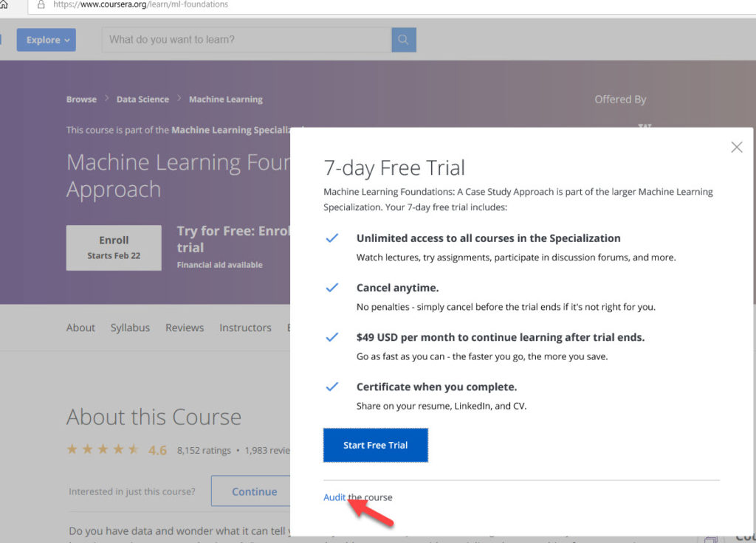Click the '7-day Free Trial' dialog title
The image size is (756, 543).
tap(394, 167)
